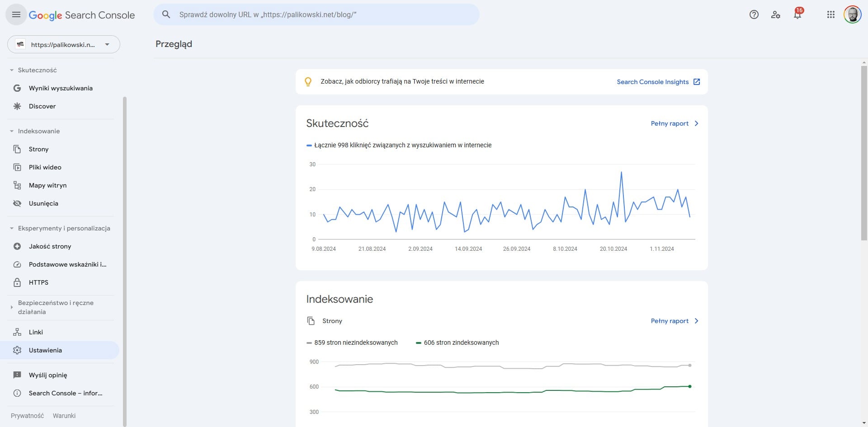Collapse the Indeksowanie sidebar section
The width and height of the screenshot is (868, 427).
(x=12, y=131)
